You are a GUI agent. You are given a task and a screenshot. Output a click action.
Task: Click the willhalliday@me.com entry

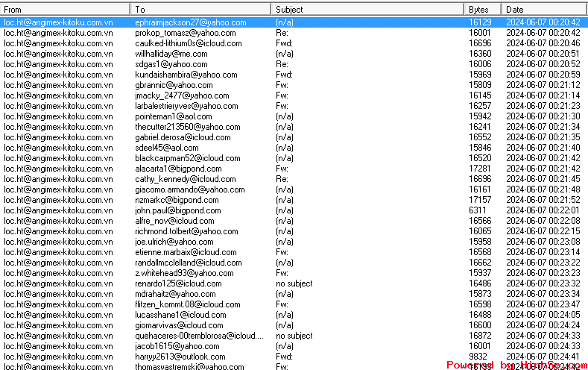click(x=171, y=54)
